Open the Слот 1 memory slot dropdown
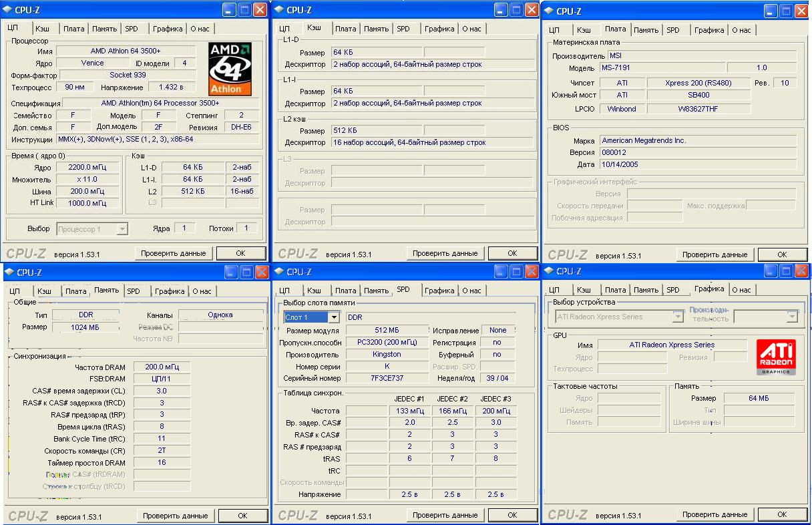This screenshot has width=812, height=525. [334, 317]
